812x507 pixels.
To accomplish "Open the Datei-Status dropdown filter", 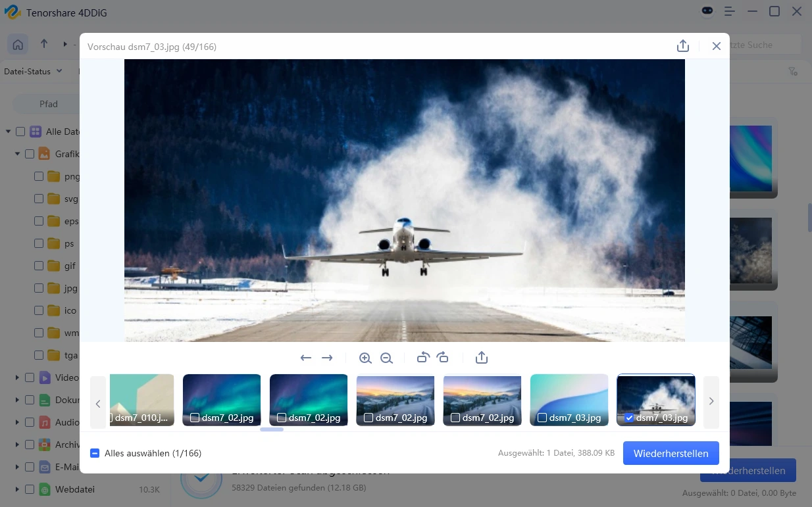I will point(33,71).
